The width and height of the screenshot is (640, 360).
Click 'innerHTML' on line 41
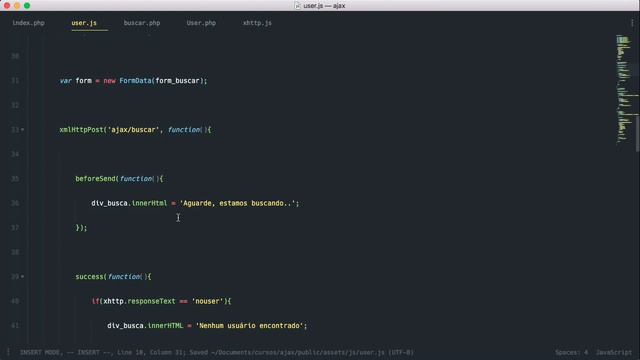(165, 326)
